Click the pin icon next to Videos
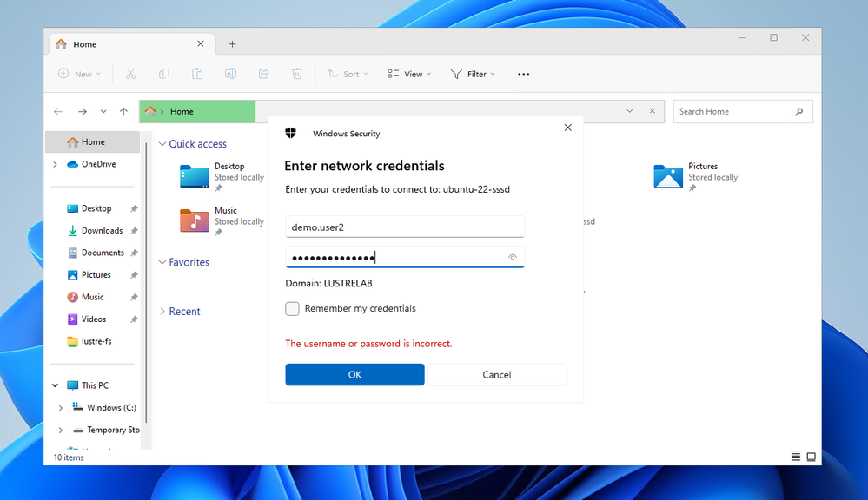868x500 pixels. tap(134, 319)
